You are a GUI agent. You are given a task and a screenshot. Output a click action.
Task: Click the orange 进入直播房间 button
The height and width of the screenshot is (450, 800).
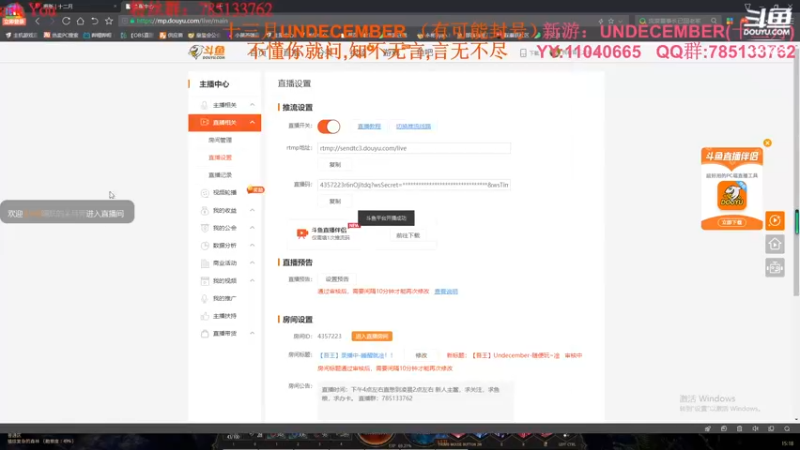click(372, 336)
